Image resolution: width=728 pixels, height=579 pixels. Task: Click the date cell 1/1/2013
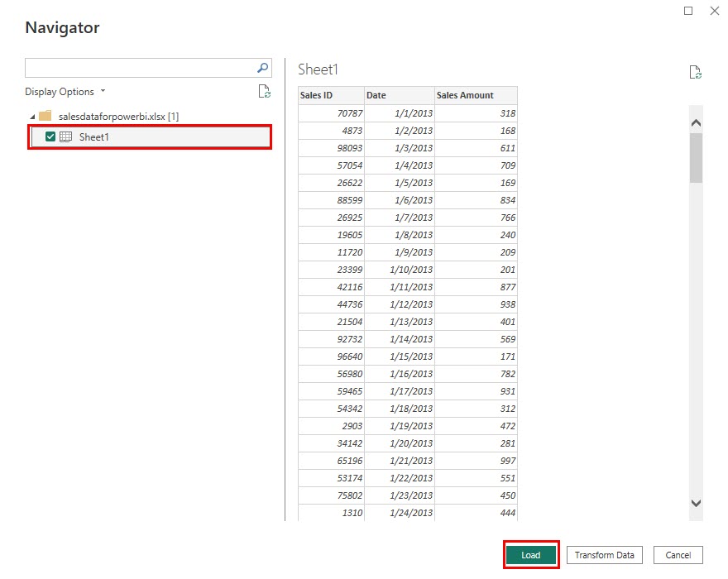pos(400,113)
